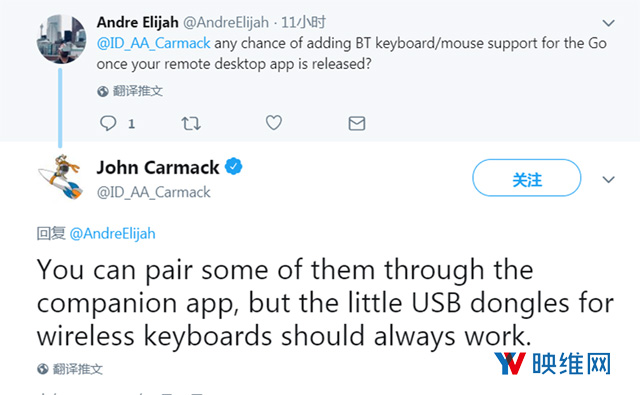Click the globe icon beside Andre's translate link
Viewport: 640px width, 395px height.
[103, 91]
